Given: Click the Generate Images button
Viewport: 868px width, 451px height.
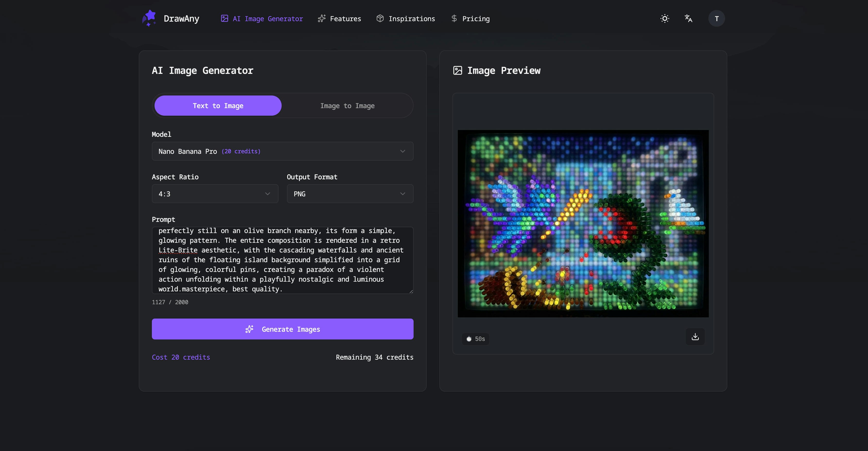Looking at the screenshot, I should pos(282,329).
